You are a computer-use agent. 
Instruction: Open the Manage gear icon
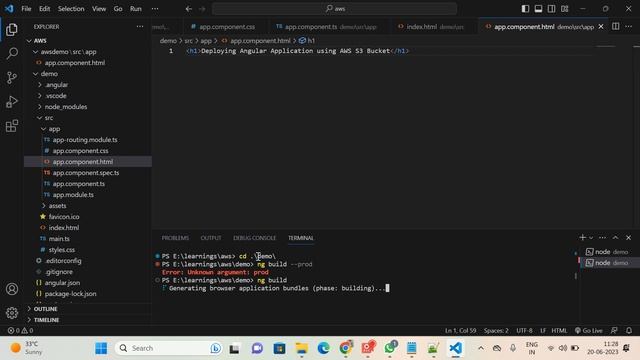[12, 313]
